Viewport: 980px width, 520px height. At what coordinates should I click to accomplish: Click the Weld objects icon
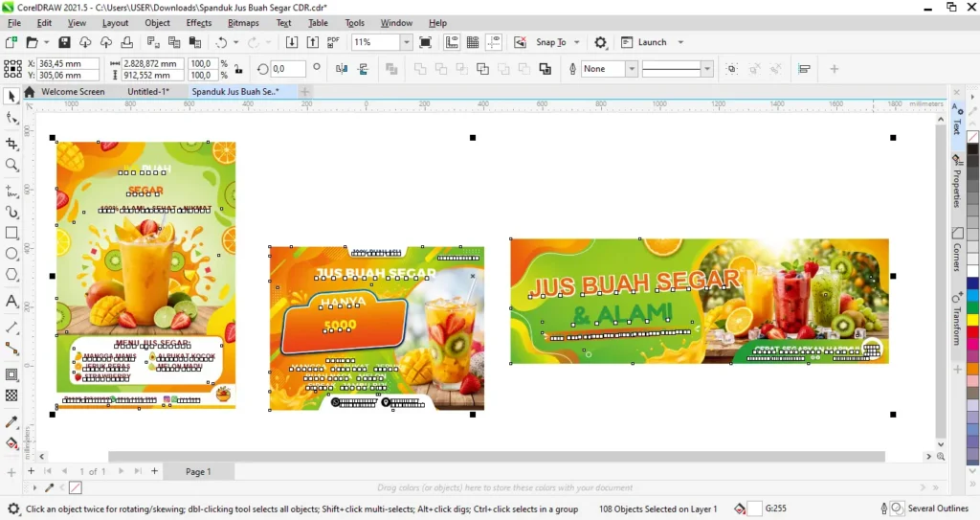420,69
